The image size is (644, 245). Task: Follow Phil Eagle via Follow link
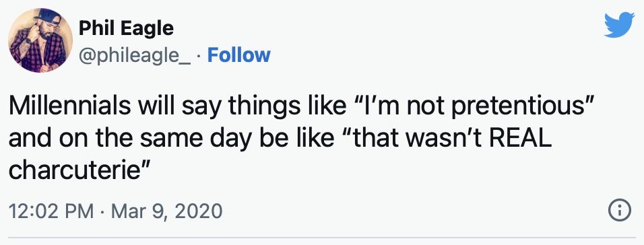click(x=238, y=55)
